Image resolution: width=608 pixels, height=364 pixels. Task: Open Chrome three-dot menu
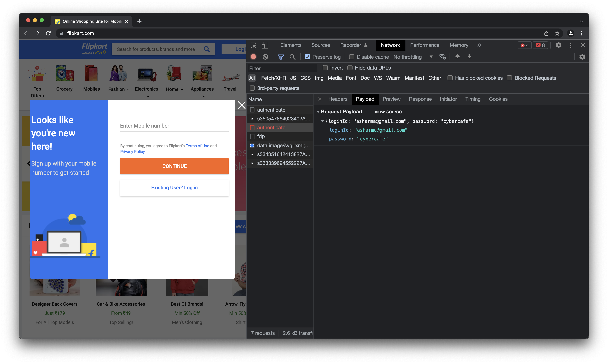(582, 33)
